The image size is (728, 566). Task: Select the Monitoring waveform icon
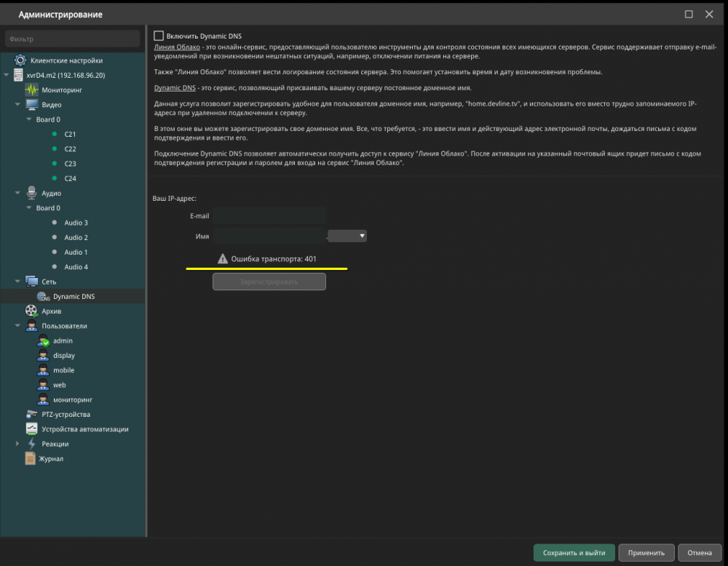click(x=32, y=90)
